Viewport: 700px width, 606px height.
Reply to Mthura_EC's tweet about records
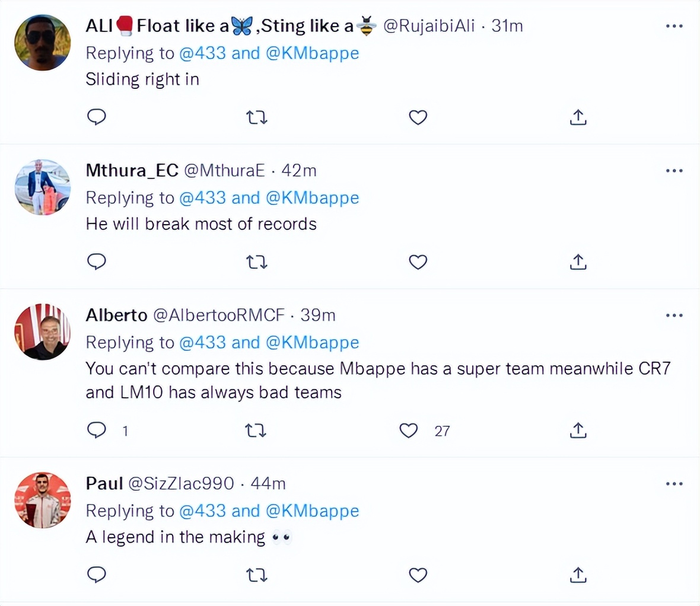[x=97, y=261]
